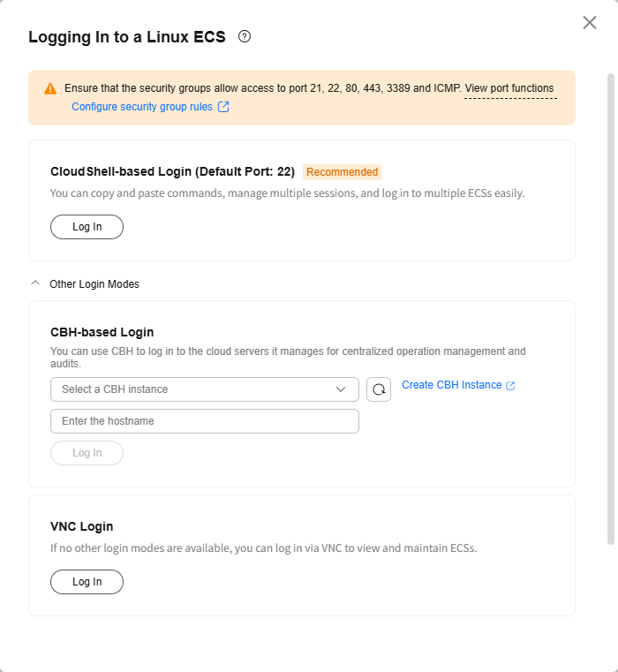The width and height of the screenshot is (618, 672).
Task: Collapse Other Login Modes with chevron
Action: [x=35, y=283]
